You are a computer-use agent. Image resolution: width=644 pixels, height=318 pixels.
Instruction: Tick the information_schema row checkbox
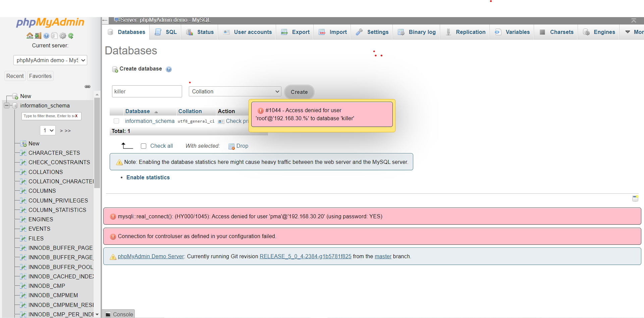coord(116,121)
